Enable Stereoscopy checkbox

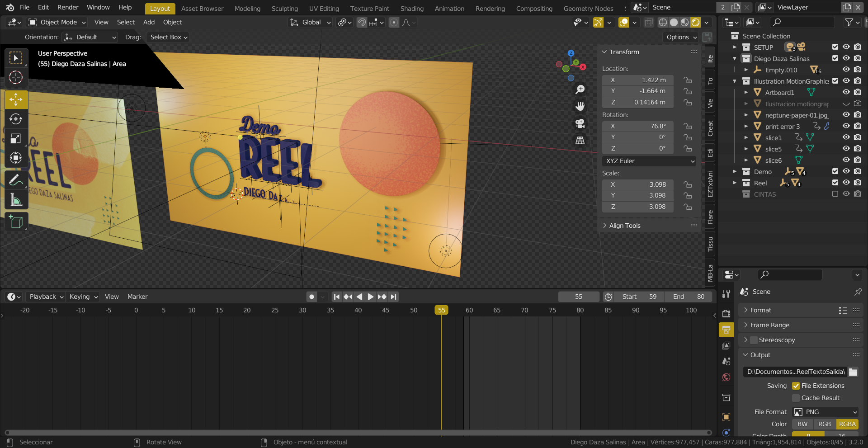754,340
